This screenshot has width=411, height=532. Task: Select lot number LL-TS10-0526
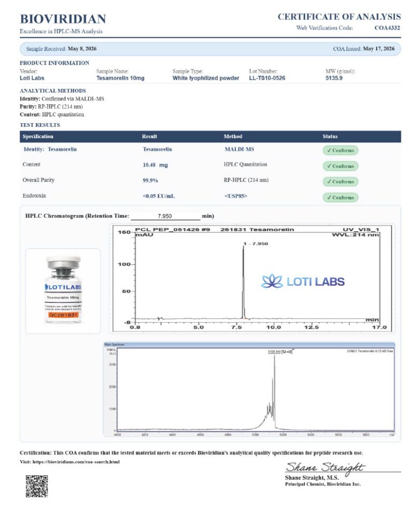pos(267,78)
